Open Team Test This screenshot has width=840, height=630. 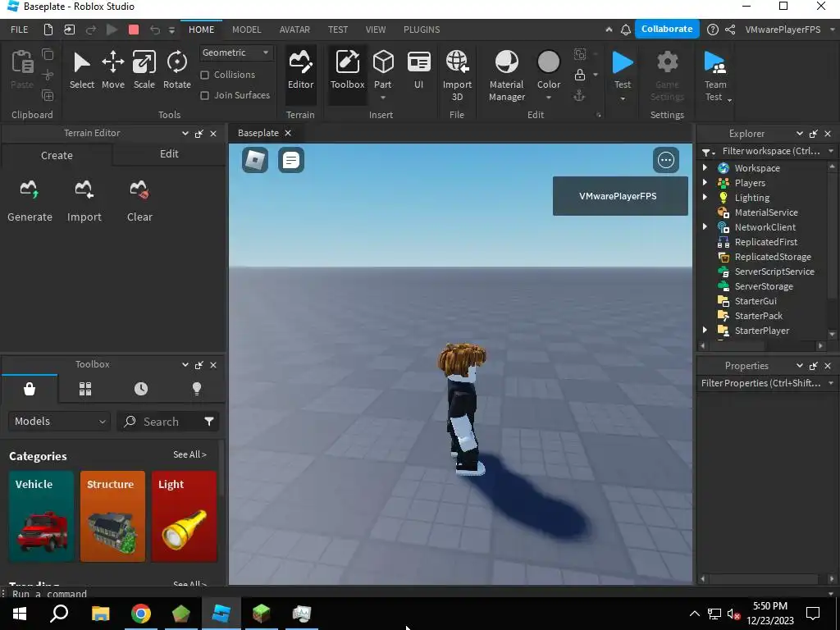click(x=715, y=75)
